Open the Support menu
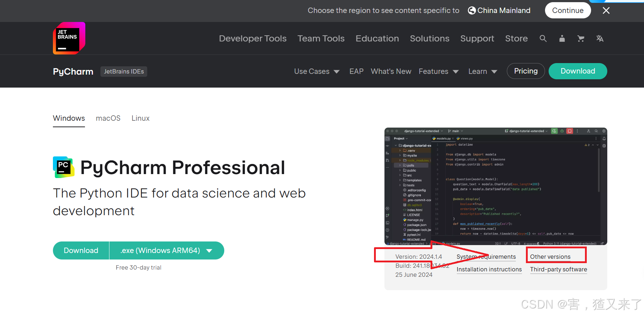The width and height of the screenshot is (644, 315). (477, 39)
